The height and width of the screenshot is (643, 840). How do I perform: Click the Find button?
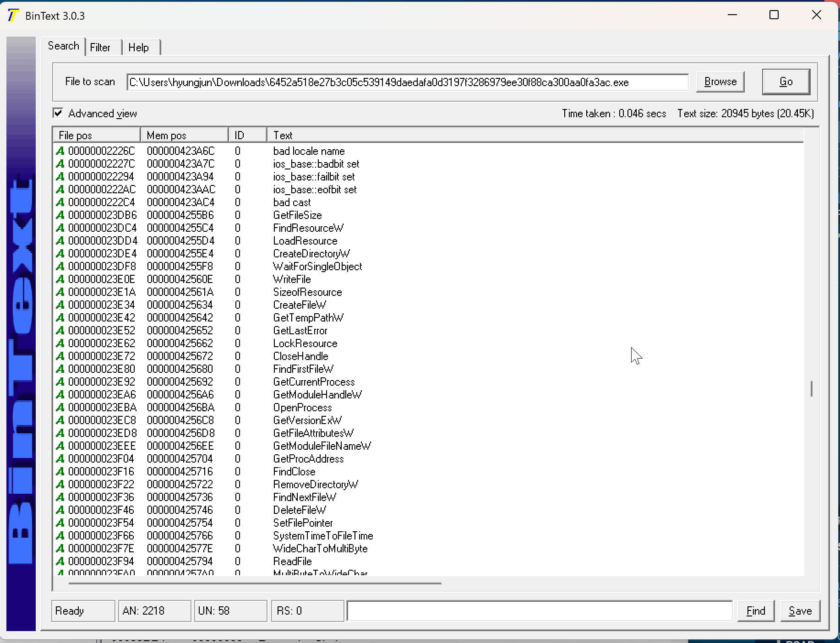pos(756,611)
